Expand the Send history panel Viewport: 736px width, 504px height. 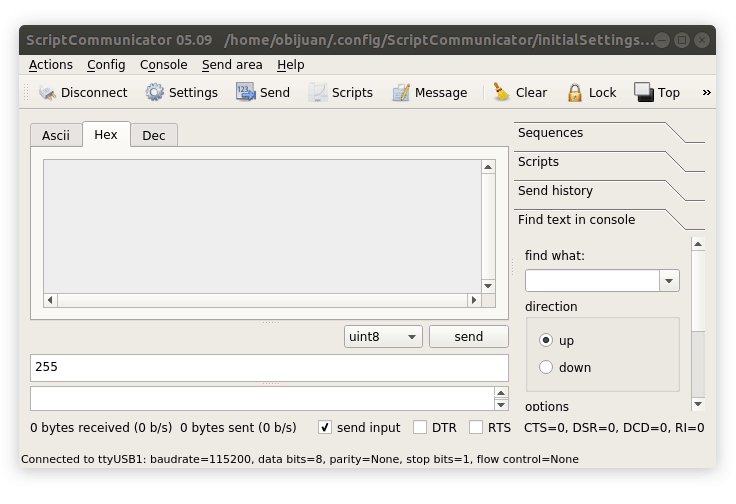(x=609, y=191)
